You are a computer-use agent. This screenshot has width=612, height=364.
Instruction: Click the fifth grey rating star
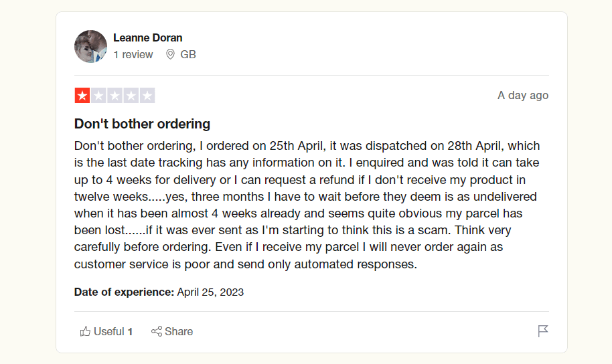click(147, 96)
